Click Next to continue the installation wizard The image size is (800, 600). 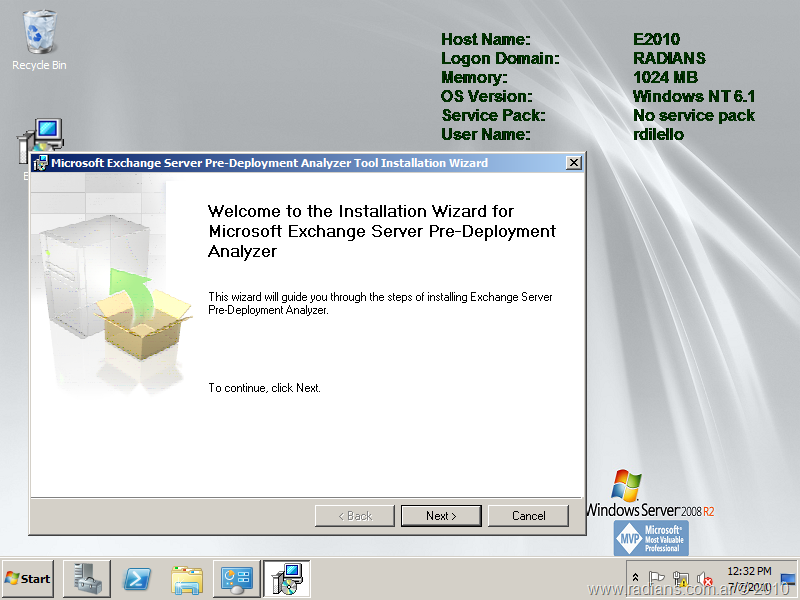click(x=440, y=516)
